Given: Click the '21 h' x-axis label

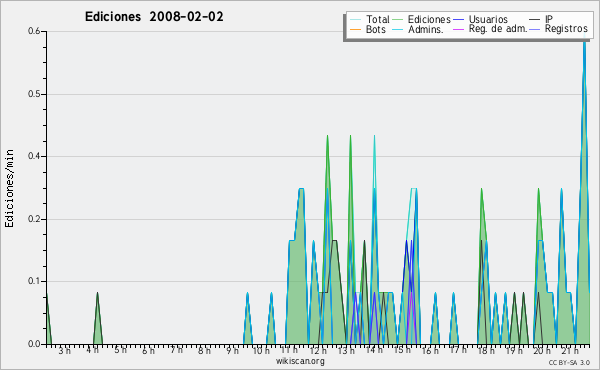Looking at the screenshot, I should pyautogui.click(x=570, y=350).
